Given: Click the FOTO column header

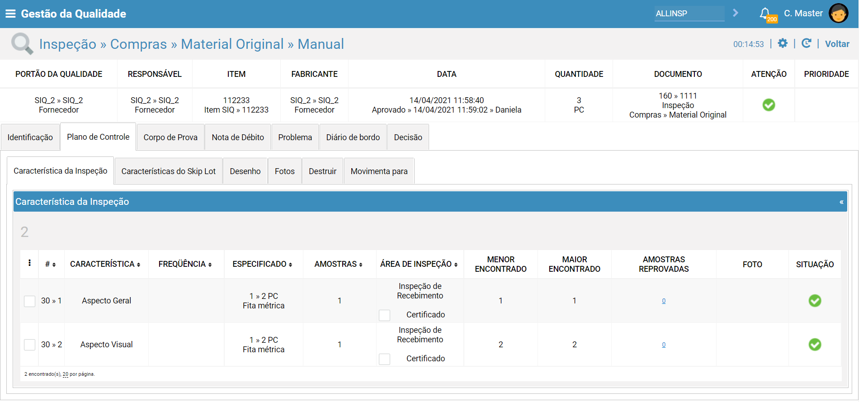Looking at the screenshot, I should pyautogui.click(x=752, y=265).
